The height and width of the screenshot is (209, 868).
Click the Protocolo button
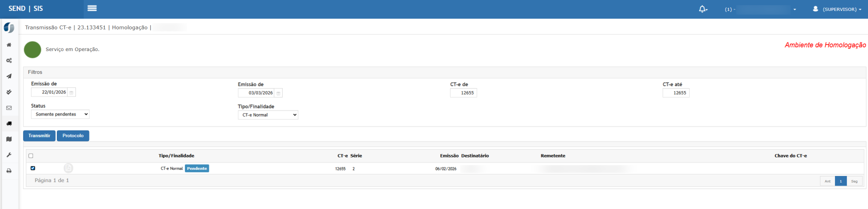(73, 136)
